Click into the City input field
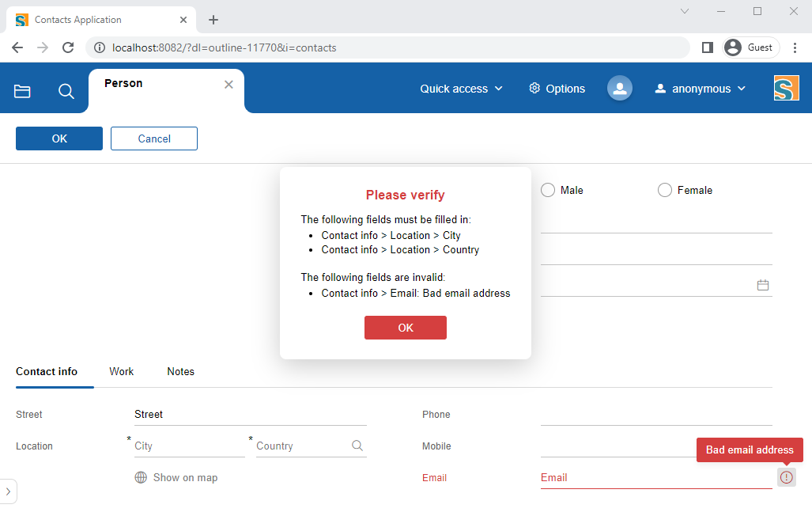812x516 pixels. point(188,446)
